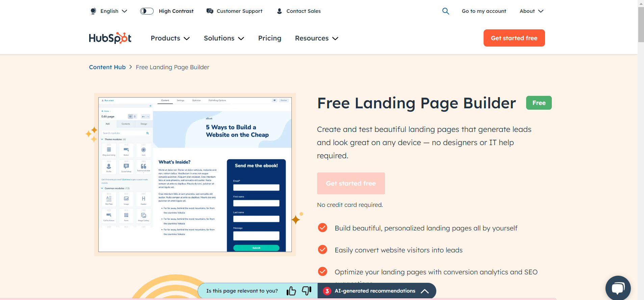Open the English language dropdown
This screenshot has width=644, height=300.
(114, 11)
